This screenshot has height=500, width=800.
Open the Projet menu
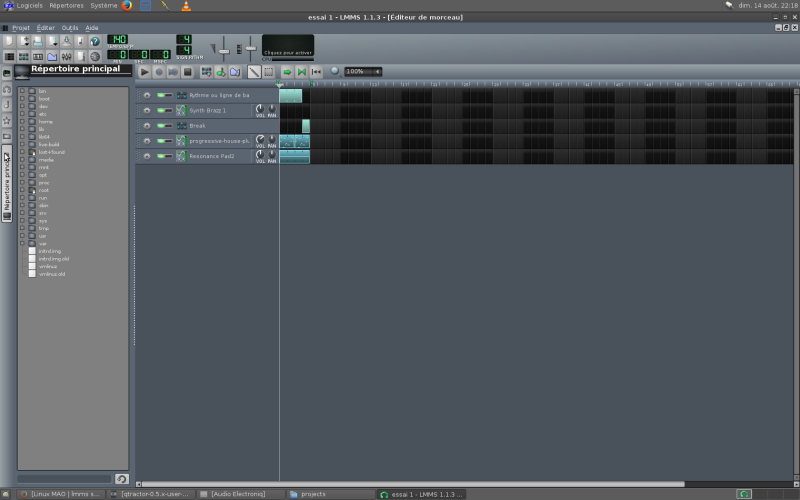click(21, 28)
